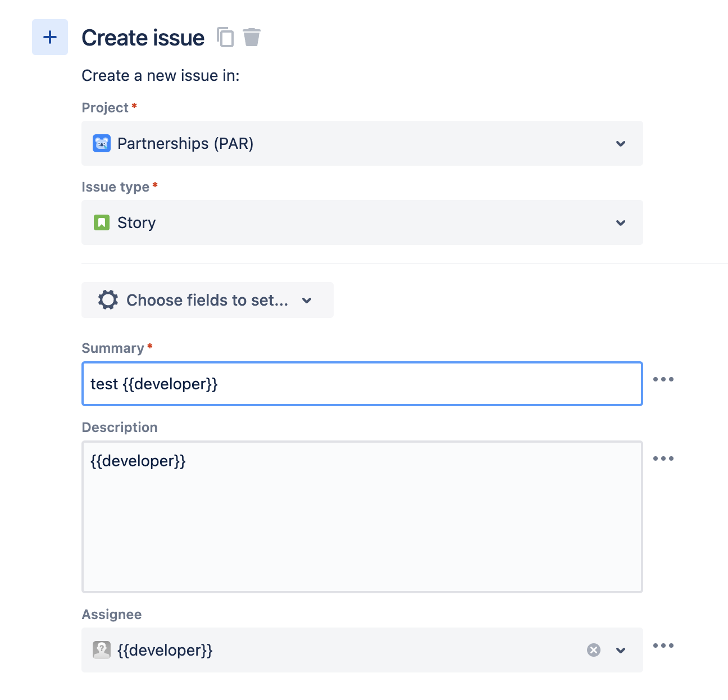The height and width of the screenshot is (700, 728).
Task: Click the Create issue heading
Action: tap(143, 38)
